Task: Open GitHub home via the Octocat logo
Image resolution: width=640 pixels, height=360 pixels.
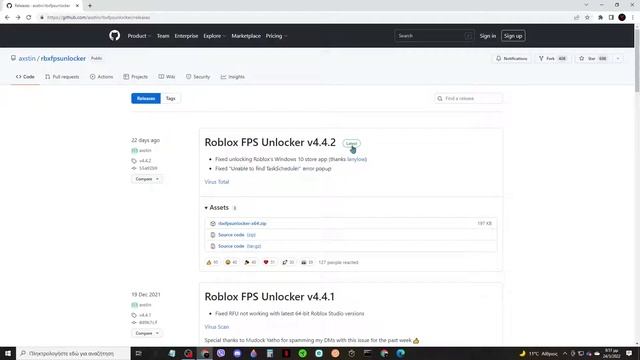Action: 115,36
